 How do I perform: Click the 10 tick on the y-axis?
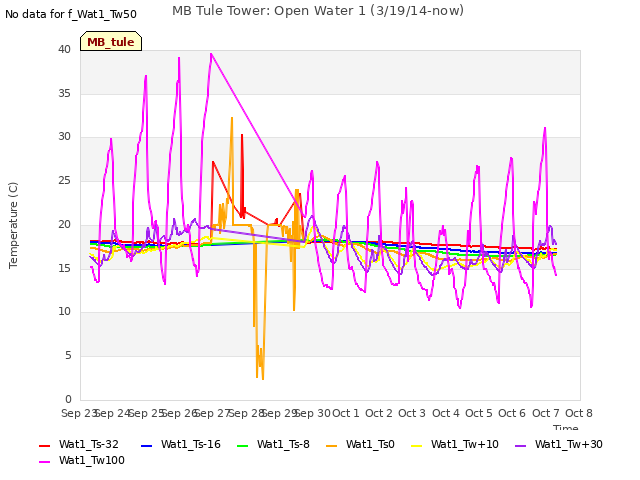coord(64,312)
